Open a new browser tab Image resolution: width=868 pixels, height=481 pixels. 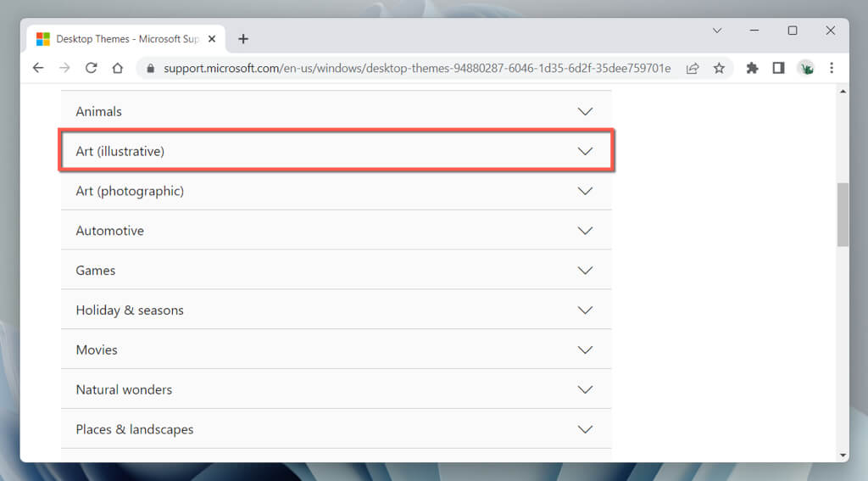[x=243, y=39]
